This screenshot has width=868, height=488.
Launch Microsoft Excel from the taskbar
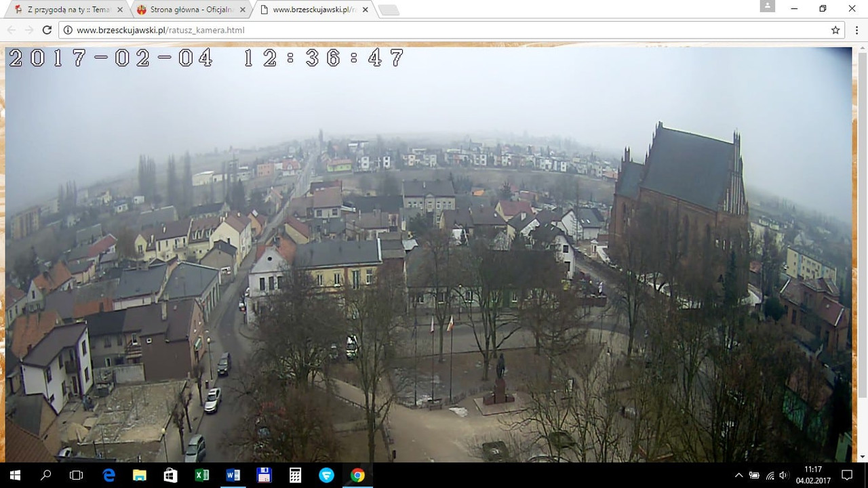[x=201, y=475]
